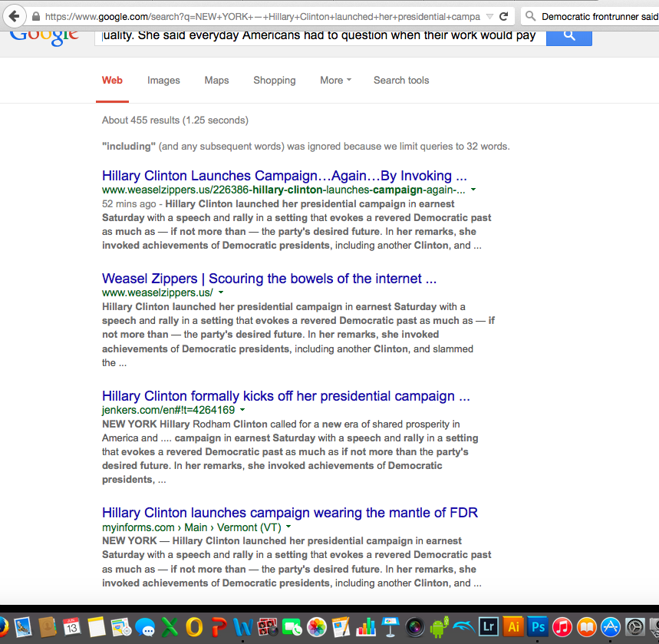Open Hillary Clinton launches campaign wearing mantle of FDR

coord(290,513)
